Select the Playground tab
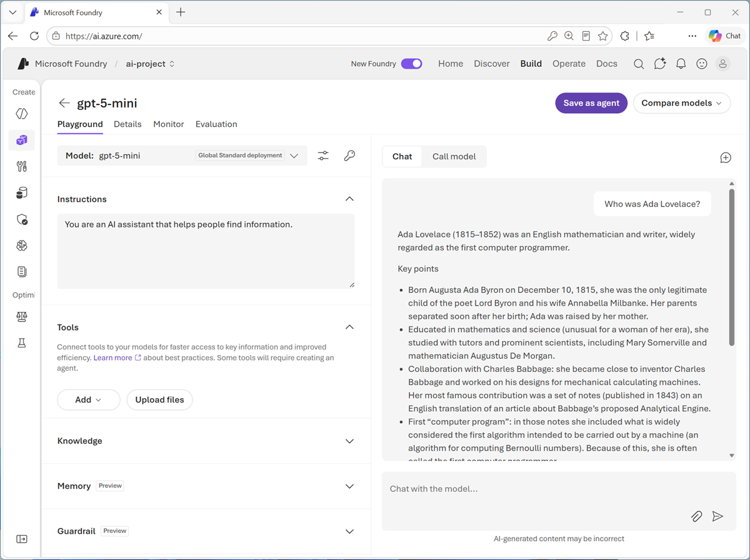The height and width of the screenshot is (560, 750). 80,124
